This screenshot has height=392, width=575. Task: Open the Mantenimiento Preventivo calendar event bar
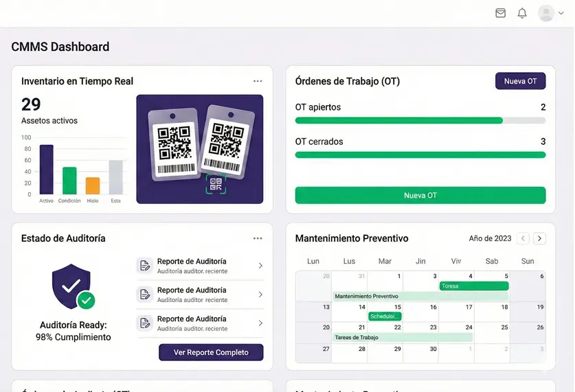[420, 296]
